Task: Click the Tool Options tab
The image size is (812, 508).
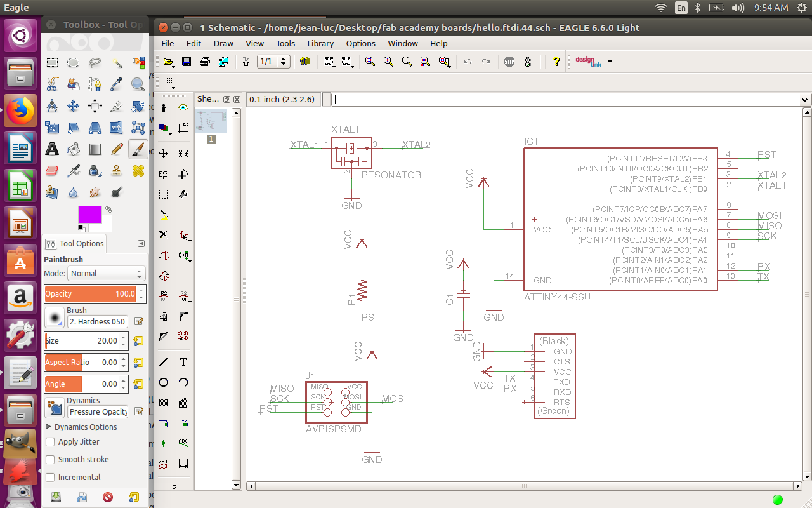Action: [x=75, y=244]
